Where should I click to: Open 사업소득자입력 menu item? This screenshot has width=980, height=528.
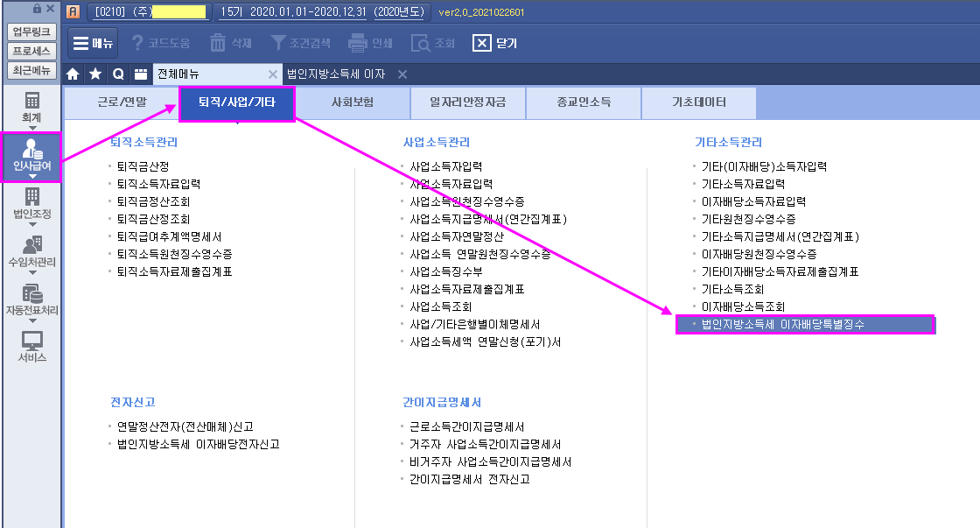(445, 167)
